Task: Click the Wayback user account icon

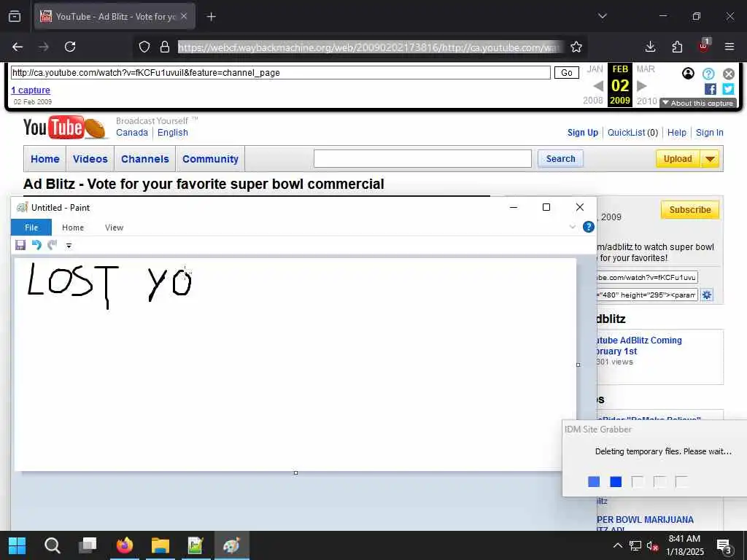Action: pos(688,74)
